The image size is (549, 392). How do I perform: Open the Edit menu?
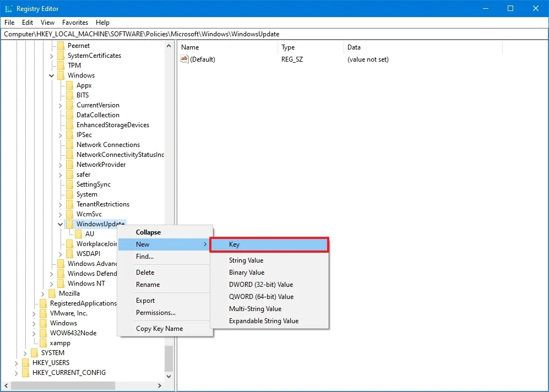pyautogui.click(x=28, y=23)
